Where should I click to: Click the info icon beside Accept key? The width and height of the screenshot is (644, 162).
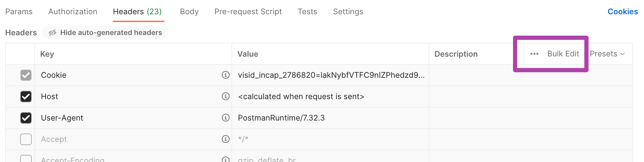226,139
